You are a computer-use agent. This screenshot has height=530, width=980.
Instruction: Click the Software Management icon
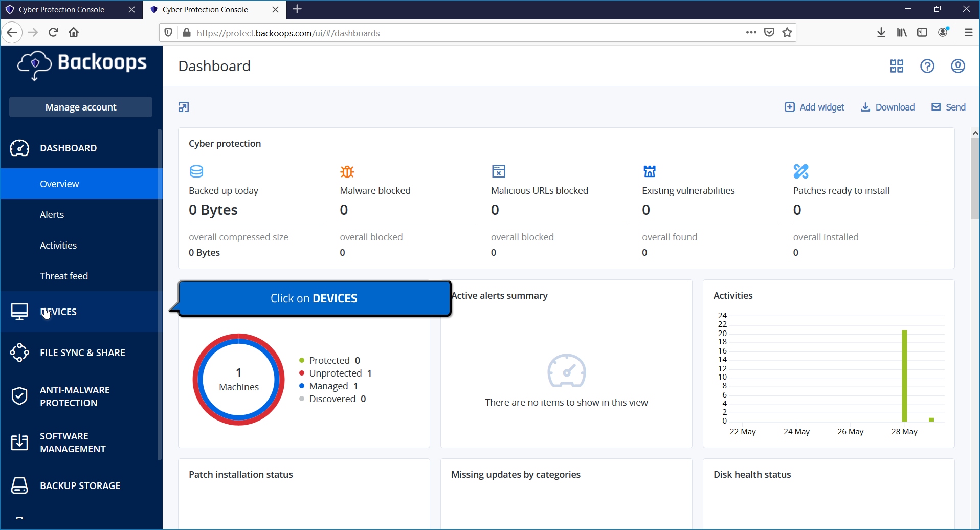point(19,442)
